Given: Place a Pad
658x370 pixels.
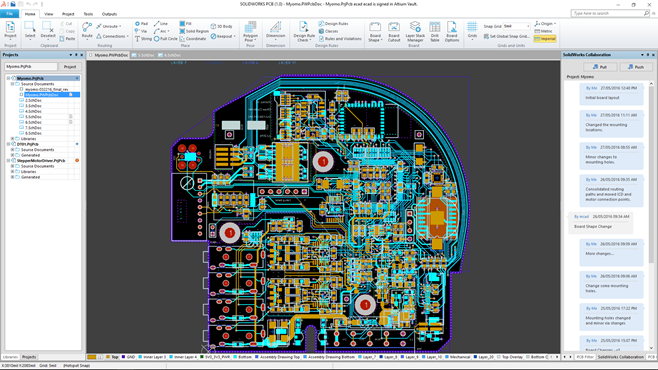Looking at the screenshot, I should tap(141, 24).
